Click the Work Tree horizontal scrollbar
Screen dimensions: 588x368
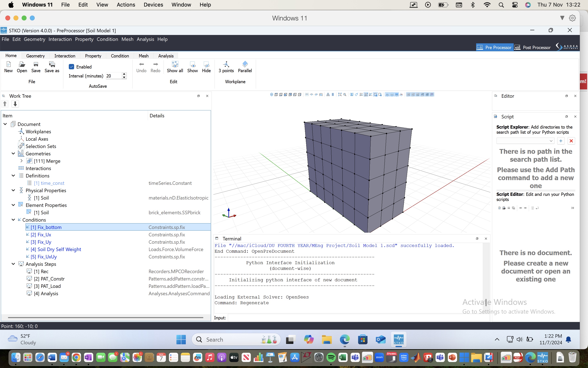coord(105,317)
